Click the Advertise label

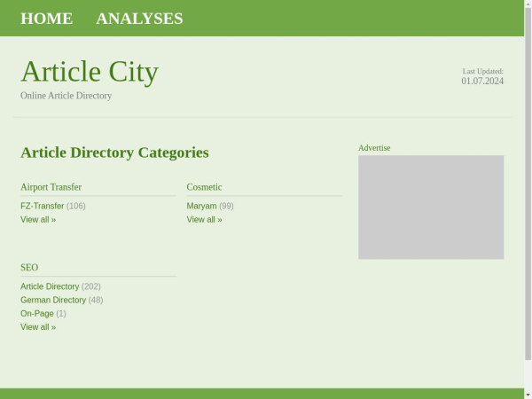374,148
